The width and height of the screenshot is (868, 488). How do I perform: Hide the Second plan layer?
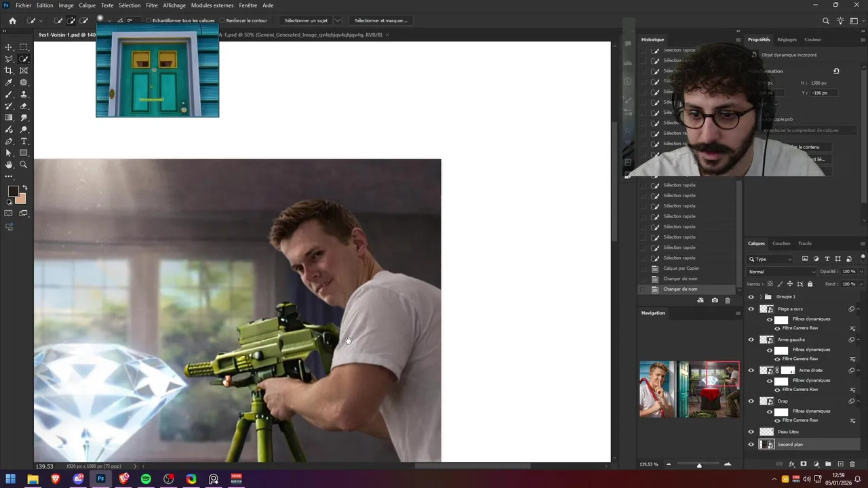coord(751,445)
